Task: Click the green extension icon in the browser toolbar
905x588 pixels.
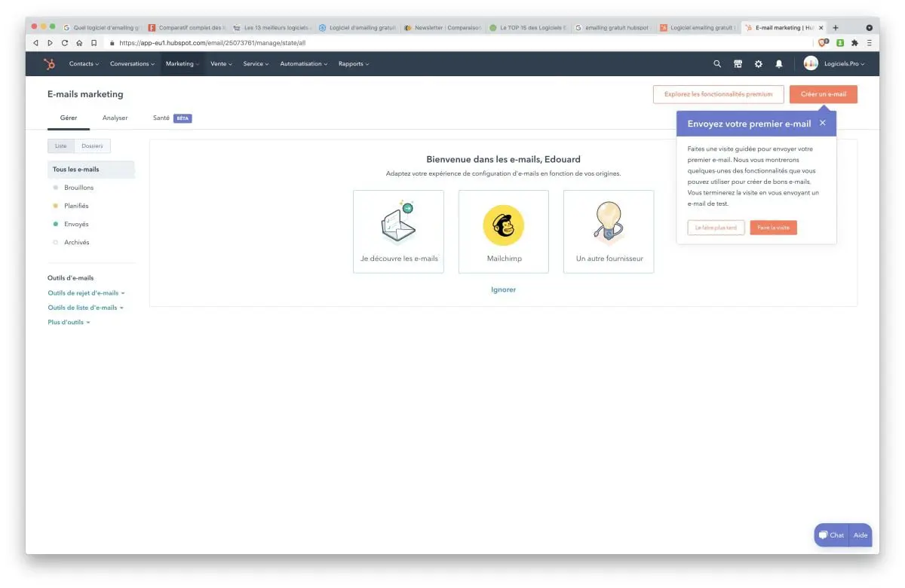Action: click(x=839, y=43)
